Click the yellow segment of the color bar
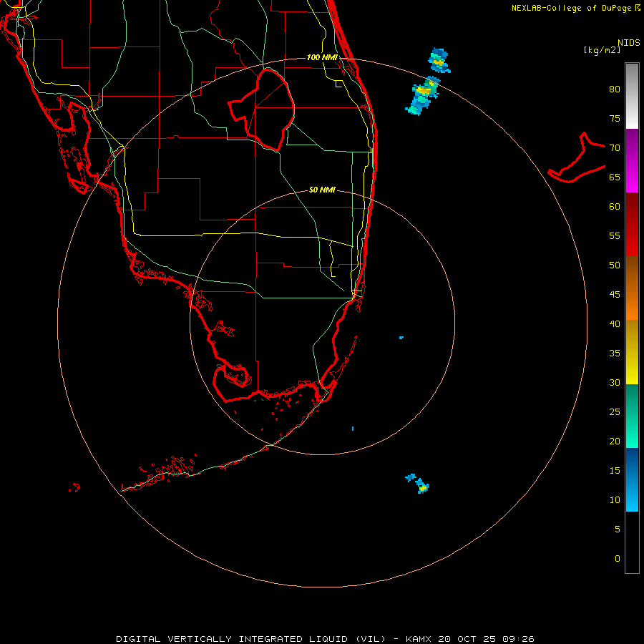Screen dimensions: 644x644 click(632, 352)
